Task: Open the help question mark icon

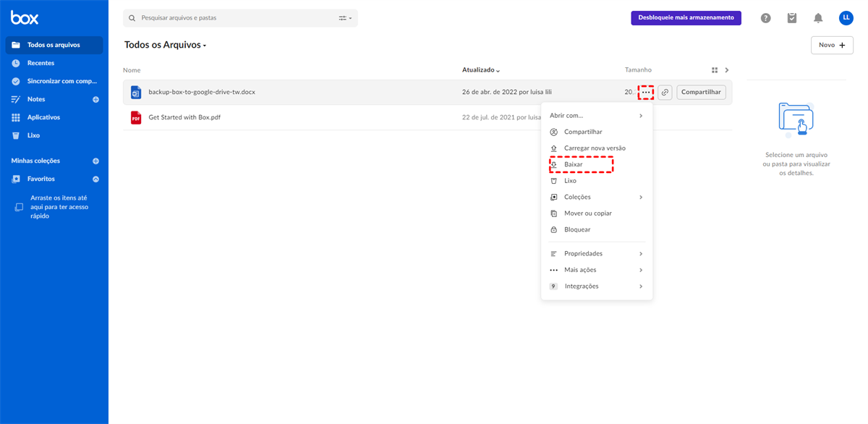Action: pyautogui.click(x=765, y=18)
